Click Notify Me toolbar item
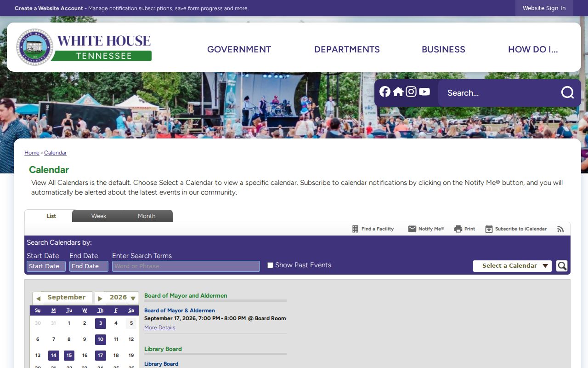The image size is (588, 368). coord(426,229)
